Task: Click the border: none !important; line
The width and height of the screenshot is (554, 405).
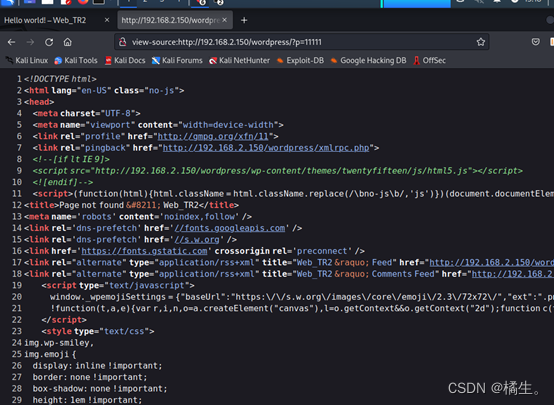Action: (x=90, y=377)
